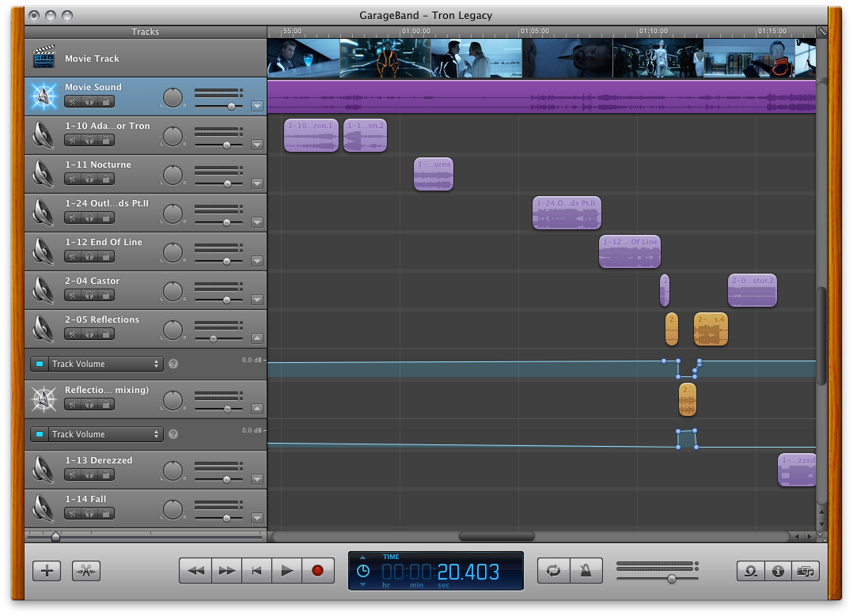The image size is (853, 616).
Task: Open the Loop Browser
Action: [751, 571]
